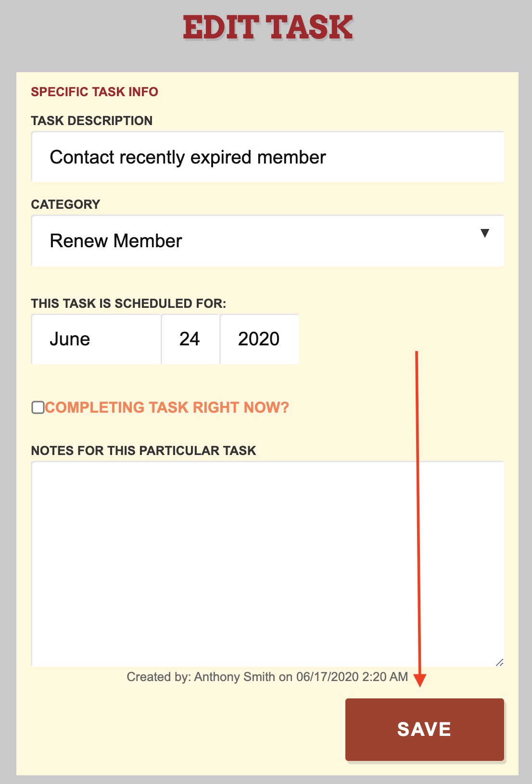
Task: Click 'This task is scheduled for:' label
Action: 128,303
